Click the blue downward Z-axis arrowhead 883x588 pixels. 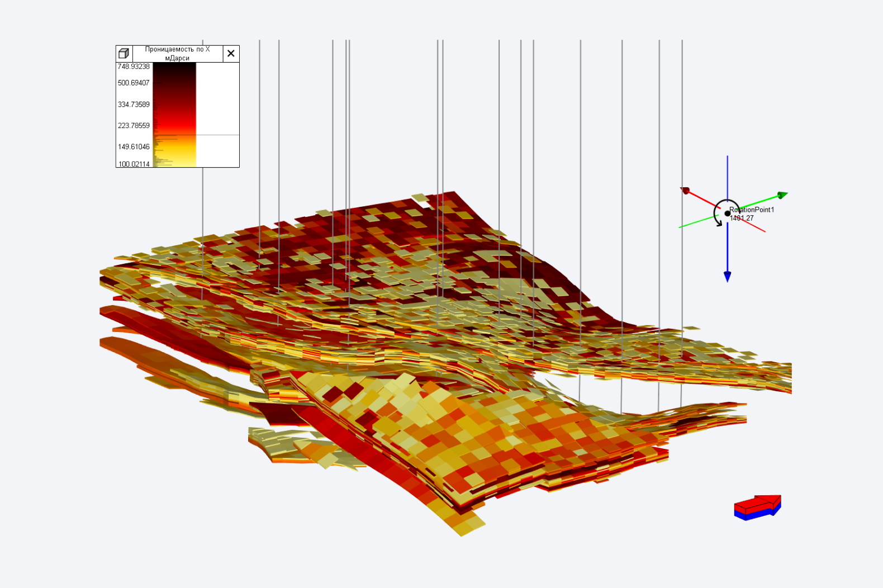click(727, 277)
